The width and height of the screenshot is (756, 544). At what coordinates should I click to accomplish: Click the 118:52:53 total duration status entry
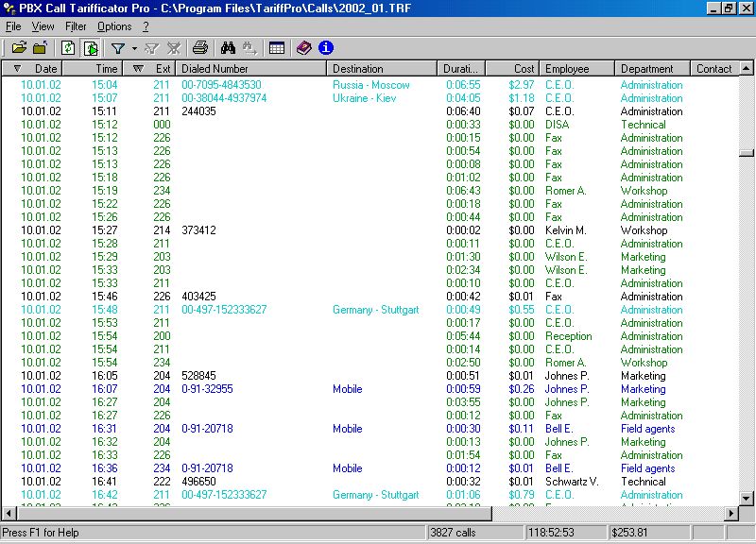click(x=566, y=533)
